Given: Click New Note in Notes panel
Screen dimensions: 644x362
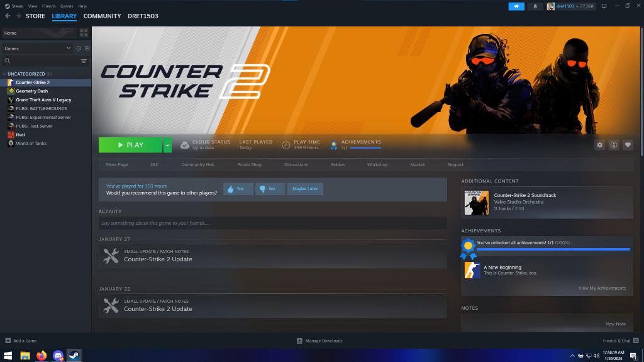Looking at the screenshot, I should tap(616, 324).
